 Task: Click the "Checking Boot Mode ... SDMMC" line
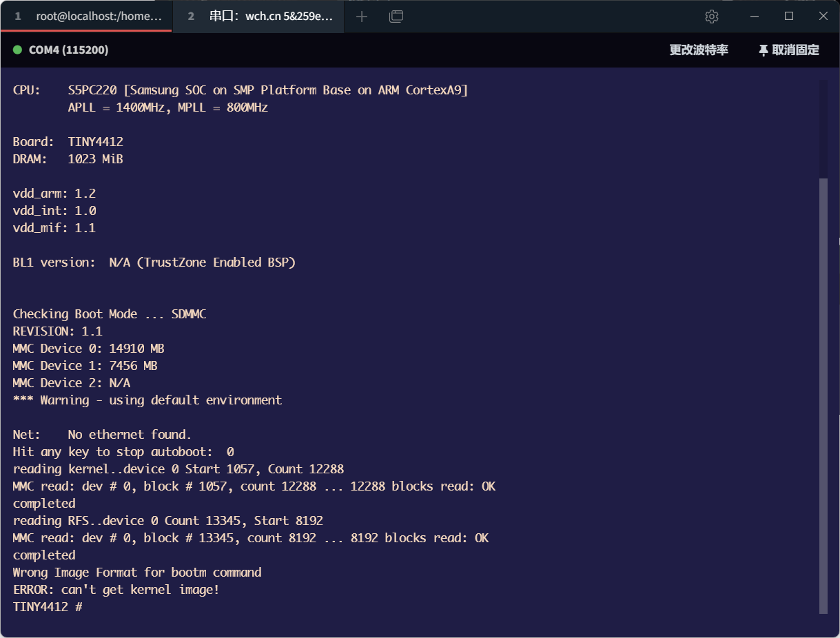tap(109, 313)
